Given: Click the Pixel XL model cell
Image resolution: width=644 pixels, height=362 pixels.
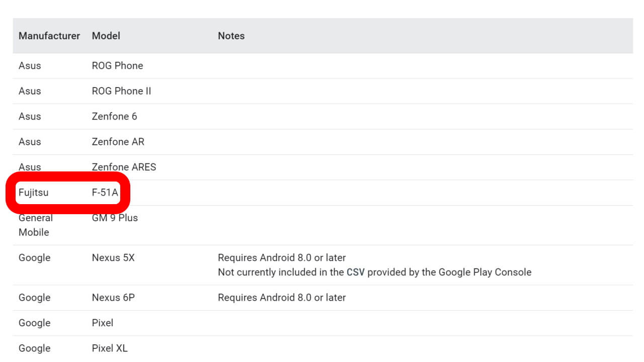Looking at the screenshot, I should point(110,348).
